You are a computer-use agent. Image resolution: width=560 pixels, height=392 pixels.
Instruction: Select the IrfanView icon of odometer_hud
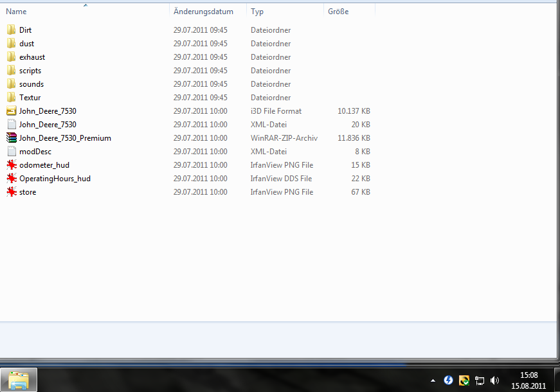12,165
